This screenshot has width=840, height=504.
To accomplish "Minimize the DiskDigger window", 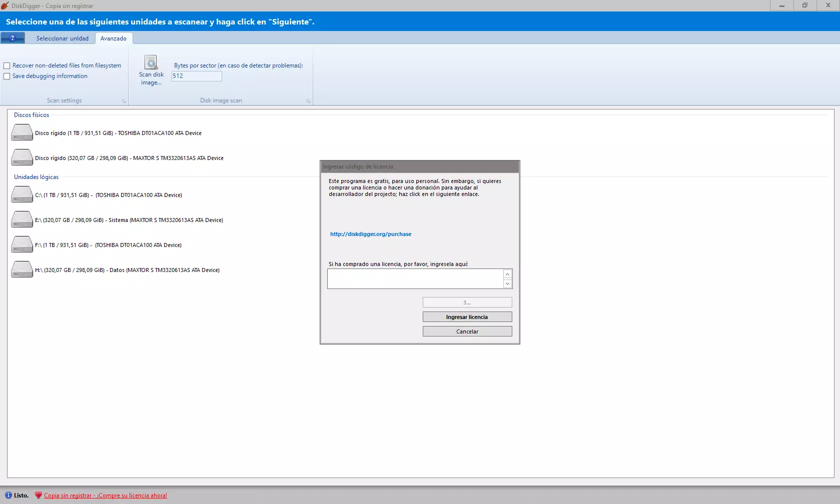I will [x=782, y=5].
